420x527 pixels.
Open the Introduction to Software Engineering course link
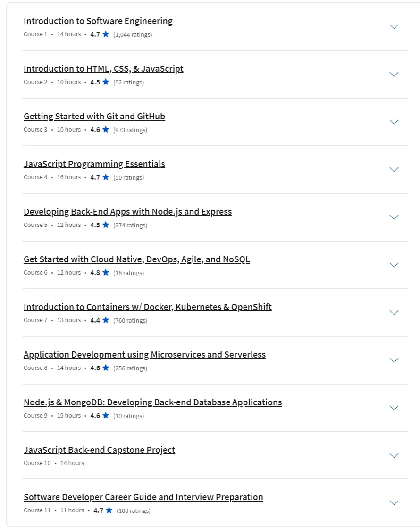(x=98, y=21)
